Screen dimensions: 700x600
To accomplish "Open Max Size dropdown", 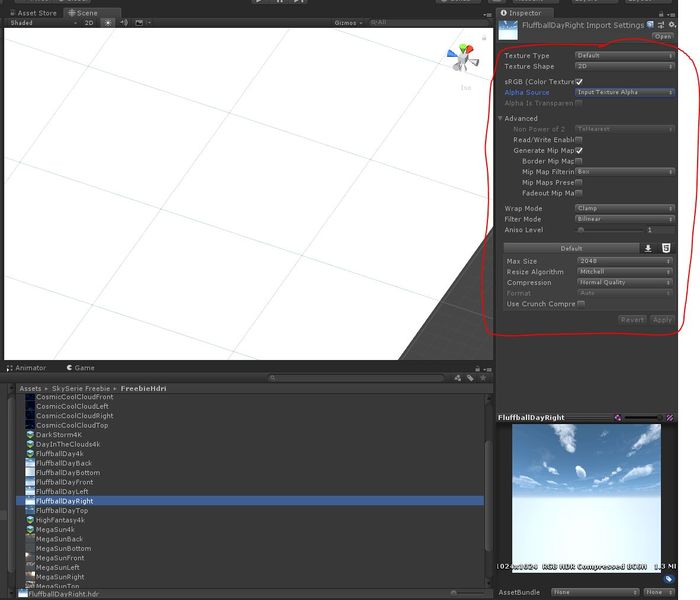I will (625, 261).
